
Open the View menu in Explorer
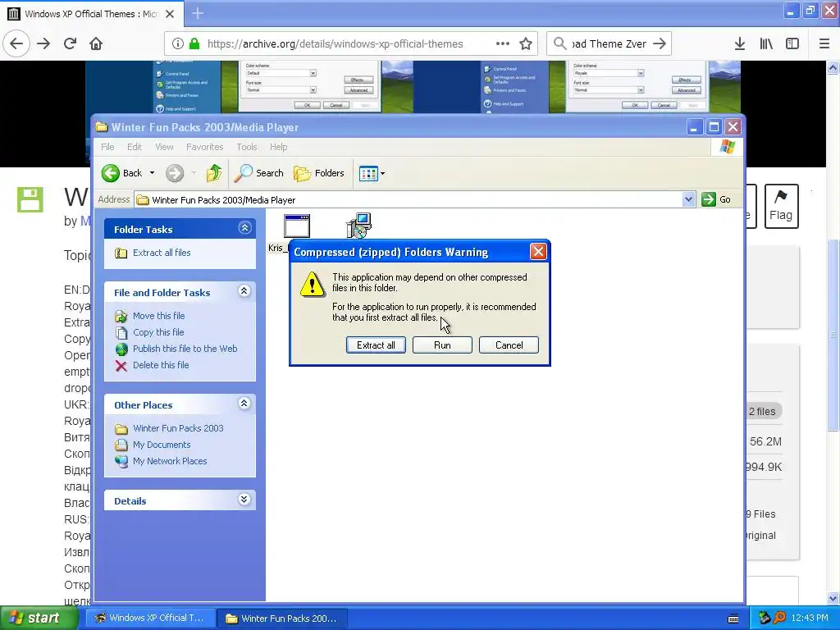click(164, 147)
